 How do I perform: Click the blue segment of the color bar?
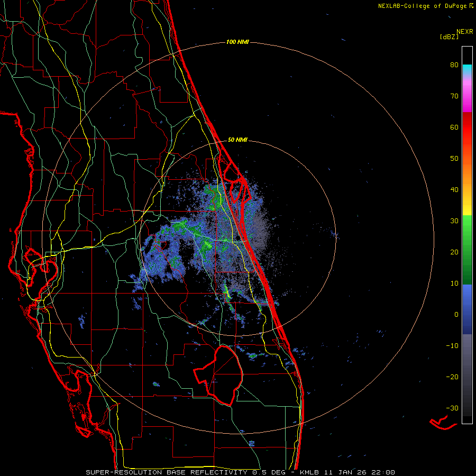[467, 309]
